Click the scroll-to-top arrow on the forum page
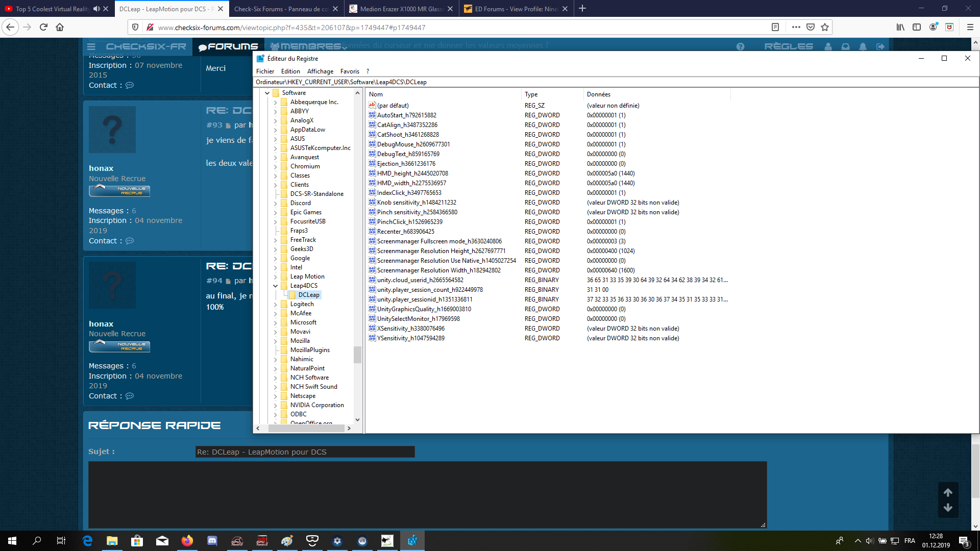980x551 pixels. tap(948, 492)
